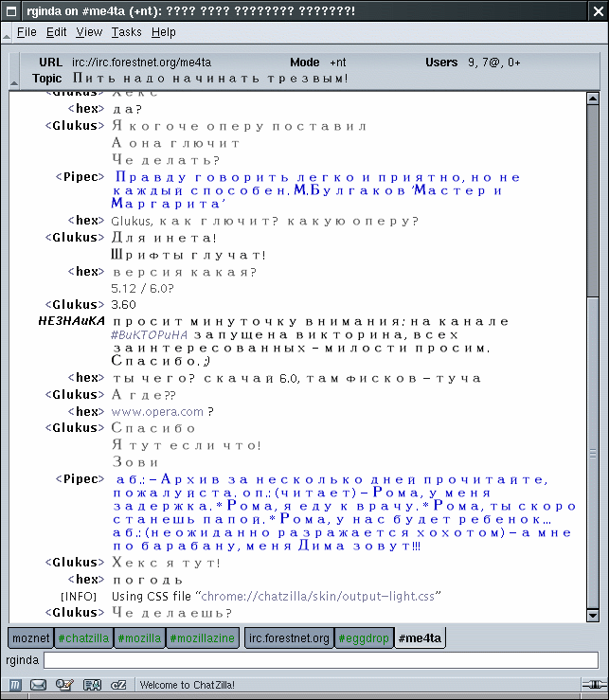Screen dimensions: 609x700
Task: Click the chat message input field
Action: [320, 660]
